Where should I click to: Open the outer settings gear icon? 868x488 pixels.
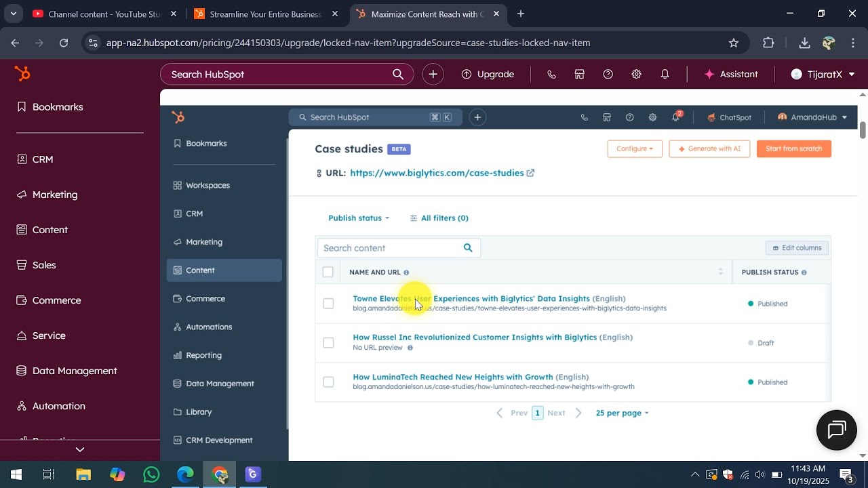pyautogui.click(x=637, y=75)
